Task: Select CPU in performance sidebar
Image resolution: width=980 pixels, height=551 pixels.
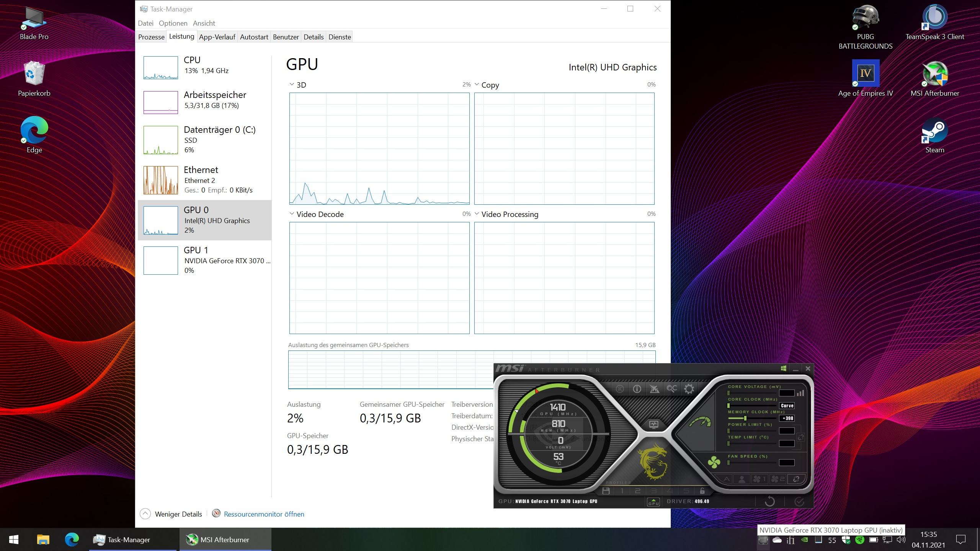Action: (x=204, y=67)
